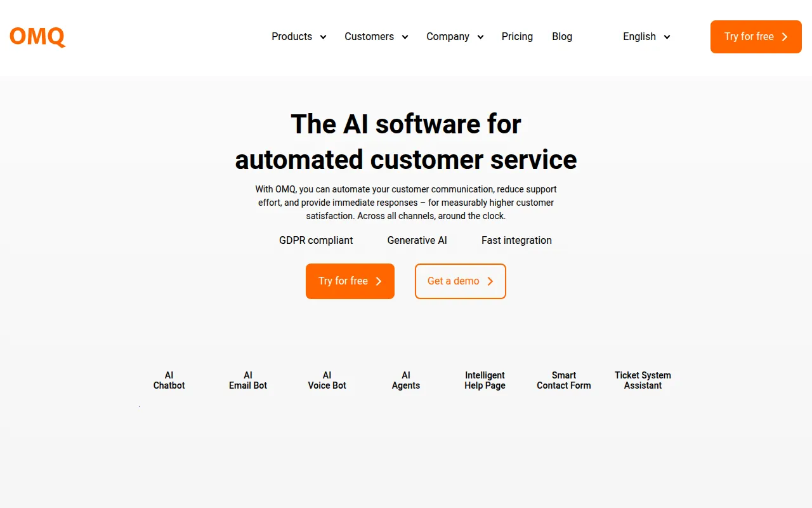Click the headline "automated customer service"
812x508 pixels.
point(406,159)
